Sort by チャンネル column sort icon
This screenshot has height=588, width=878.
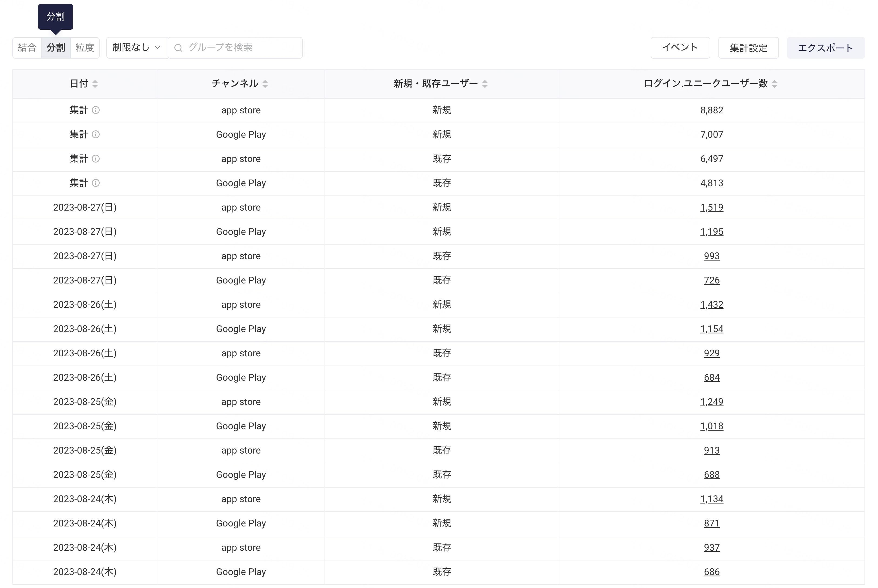(x=265, y=84)
